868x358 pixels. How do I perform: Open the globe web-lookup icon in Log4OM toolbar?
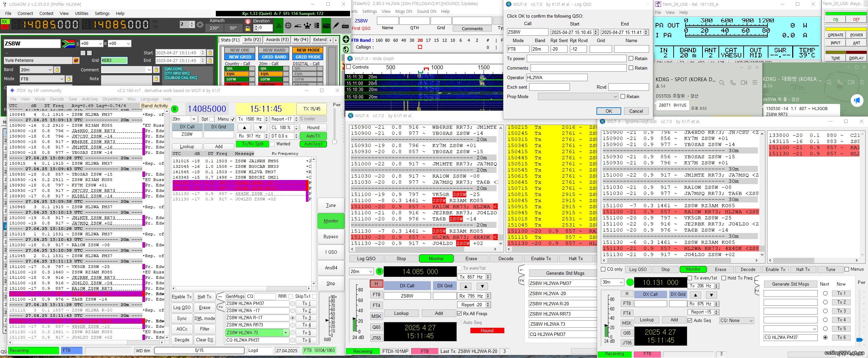(288, 25)
